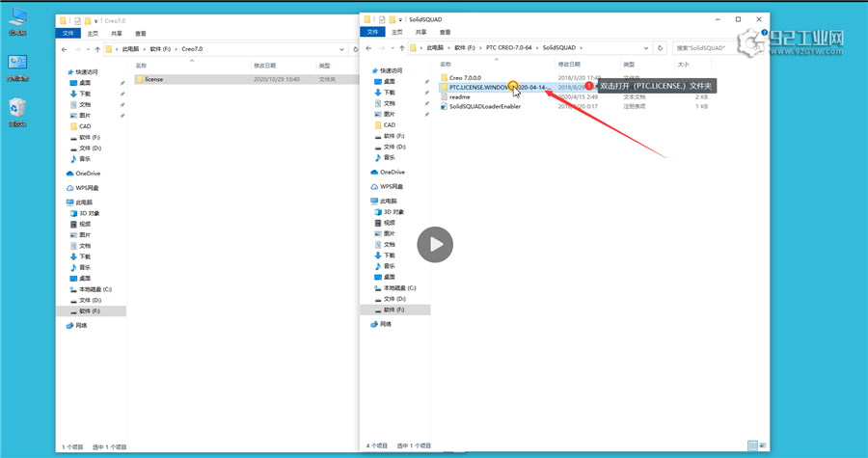The width and height of the screenshot is (868, 458).
Task: Select 视频 in the Creo7.0 window sidebar
Action: pos(81,224)
